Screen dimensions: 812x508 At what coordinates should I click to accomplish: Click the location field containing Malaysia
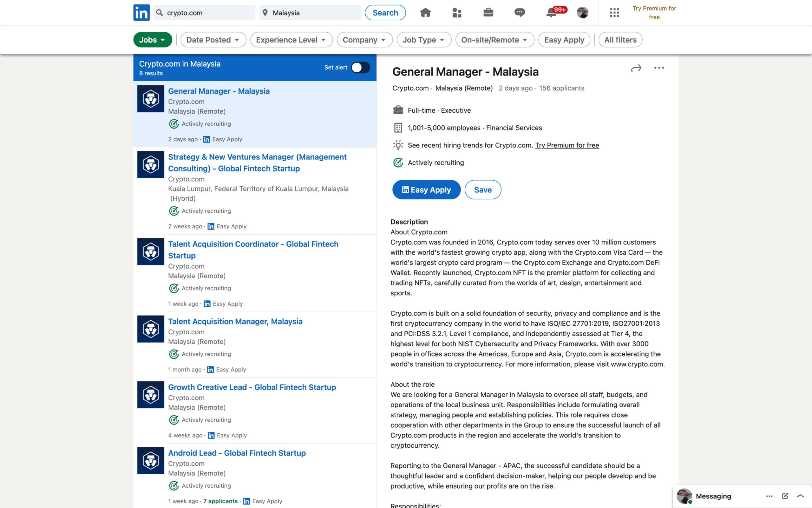tap(310, 13)
